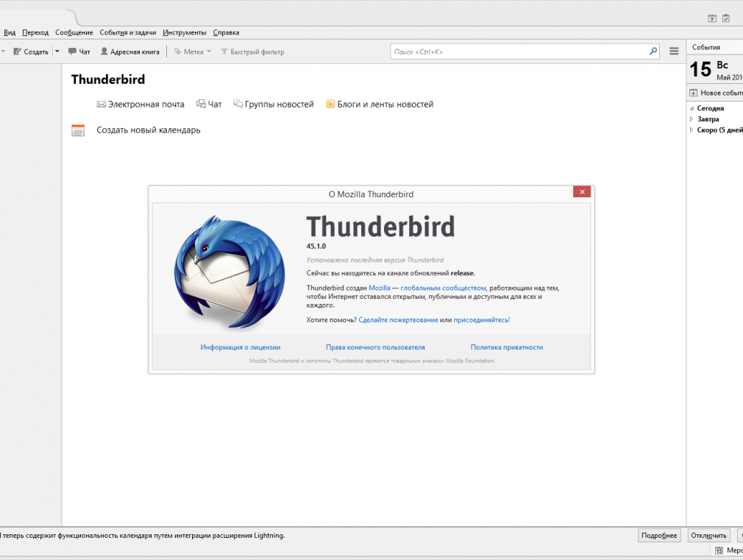Open the hamburger application menu
This screenshot has width=743, height=560.
(674, 52)
